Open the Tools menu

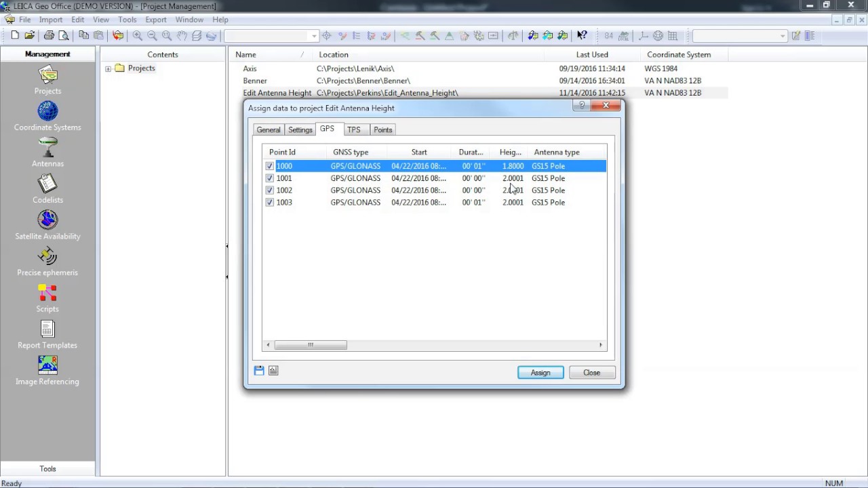(127, 20)
